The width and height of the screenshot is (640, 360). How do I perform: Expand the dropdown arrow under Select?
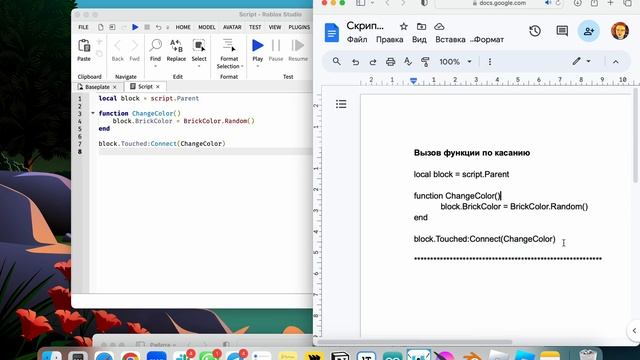[x=199, y=66]
